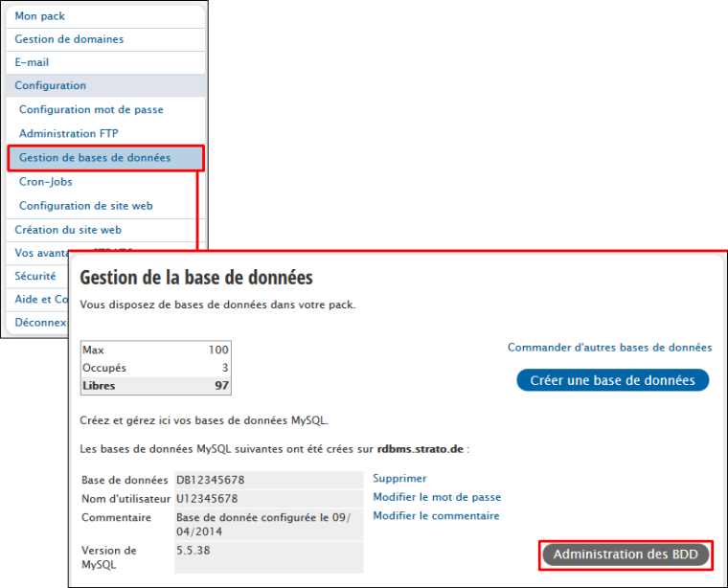Image resolution: width=728 pixels, height=588 pixels.
Task: Select database name DB12345678
Action: [211, 480]
